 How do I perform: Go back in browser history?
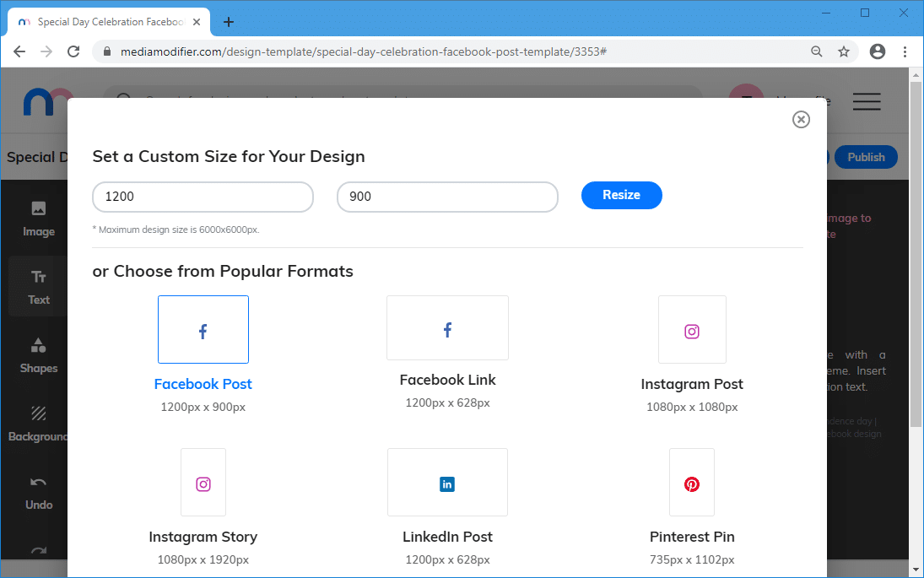click(x=19, y=51)
